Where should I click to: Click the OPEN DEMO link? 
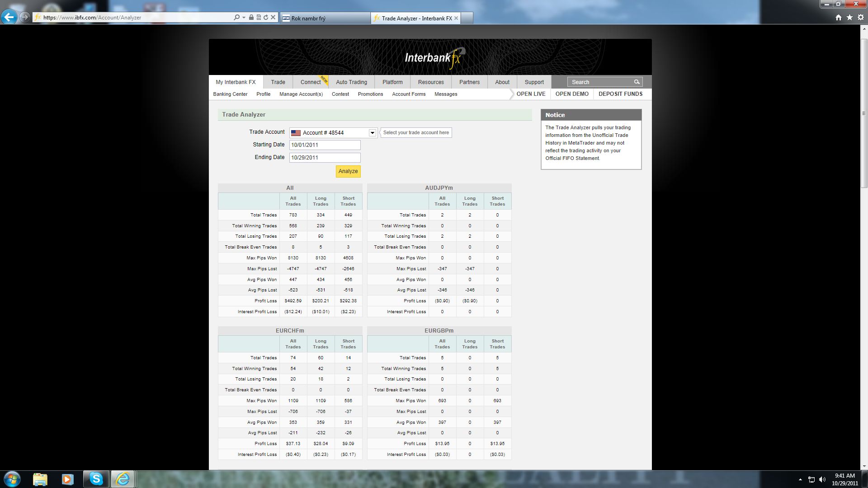pos(572,94)
